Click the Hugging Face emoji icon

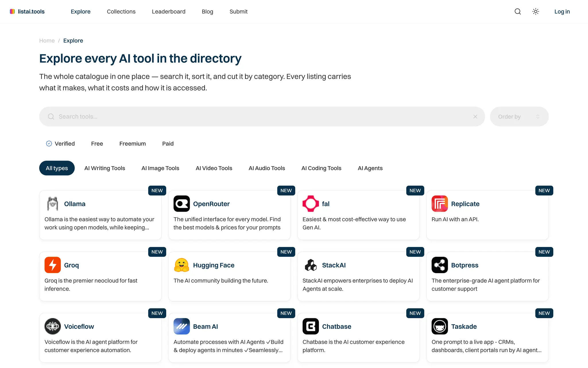(x=181, y=265)
